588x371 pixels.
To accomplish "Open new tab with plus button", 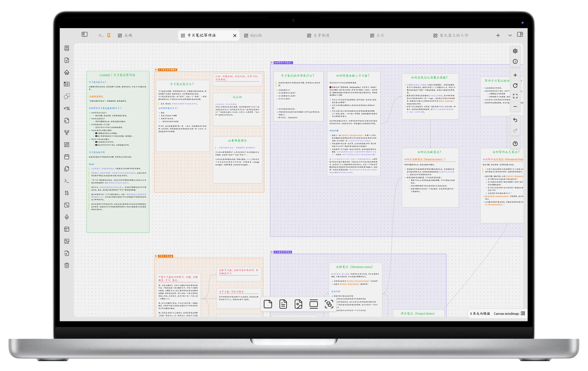I will click(x=498, y=35).
